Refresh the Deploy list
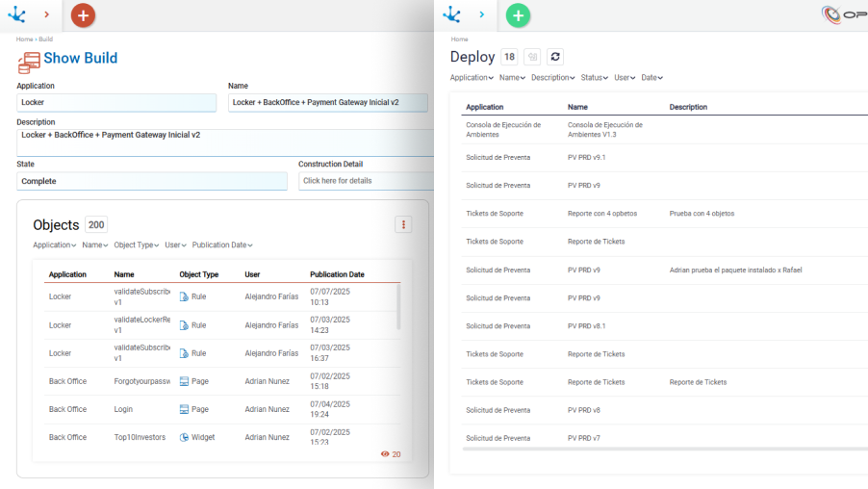The width and height of the screenshot is (868, 489). pyautogui.click(x=555, y=57)
